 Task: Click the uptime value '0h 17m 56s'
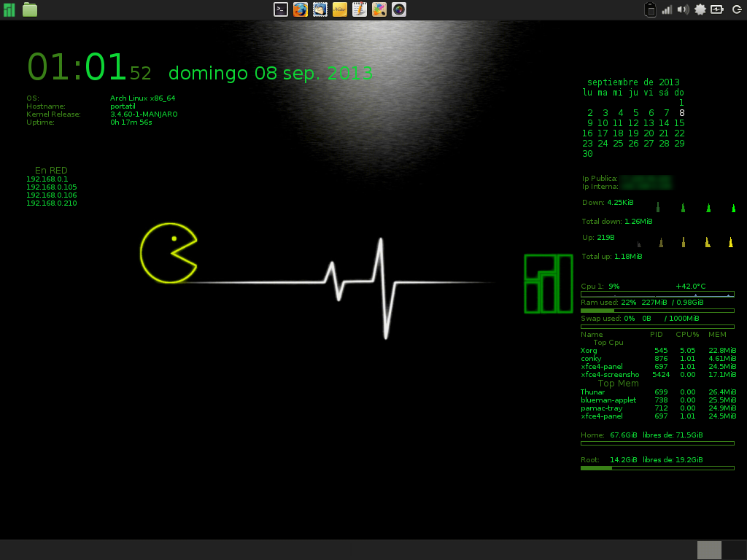pos(131,122)
